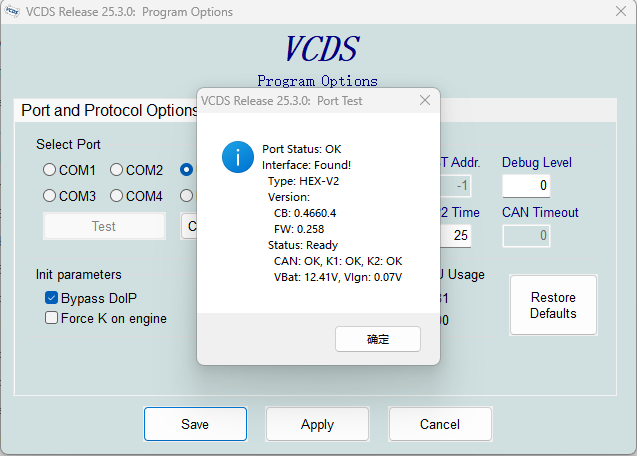Image resolution: width=637 pixels, height=456 pixels.
Task: Click the VCDS app icon in title bar
Action: [12, 12]
